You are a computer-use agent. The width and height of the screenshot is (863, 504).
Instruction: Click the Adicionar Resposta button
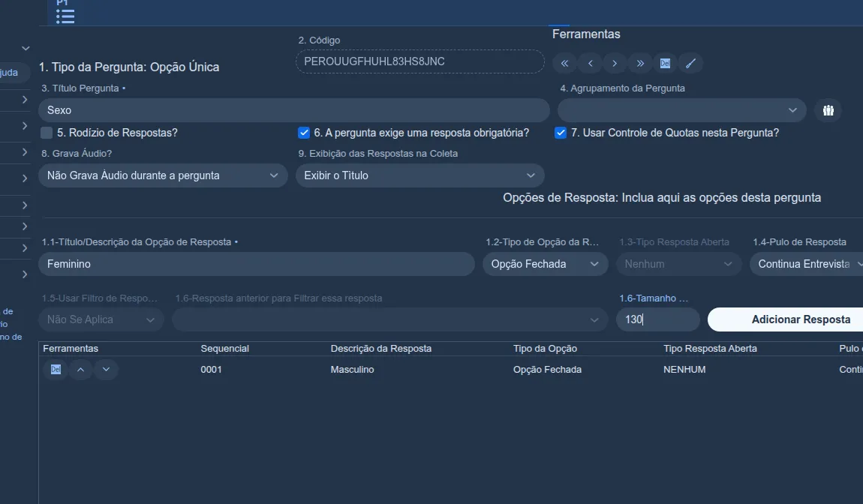(x=792, y=319)
